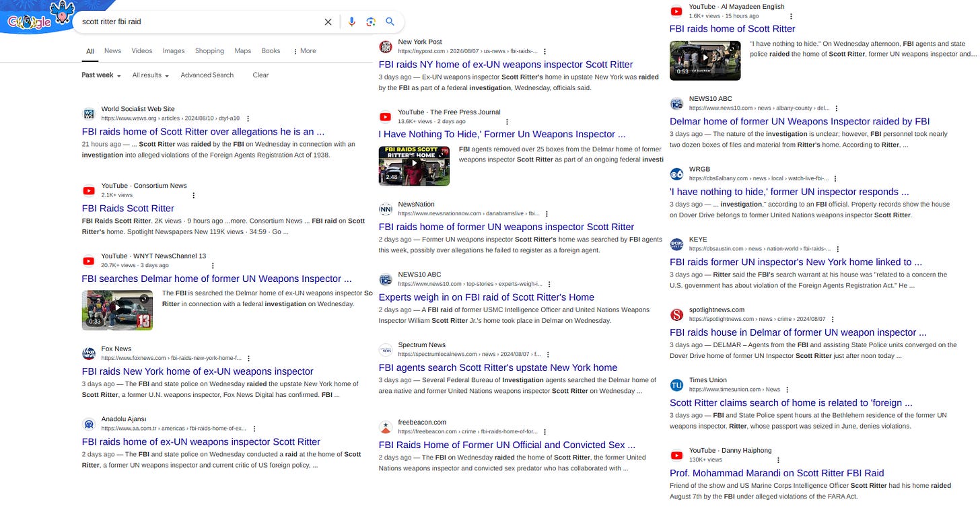The width and height of the screenshot is (980, 512).
Task: Open 'FBI agents search Scott Ritter's upstate New York home'
Action: pos(498,368)
